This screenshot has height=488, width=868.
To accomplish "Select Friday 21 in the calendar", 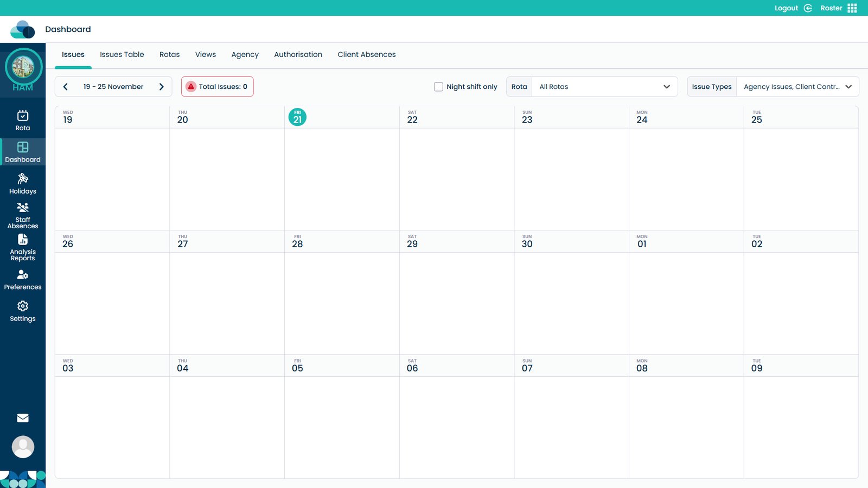I will (297, 117).
